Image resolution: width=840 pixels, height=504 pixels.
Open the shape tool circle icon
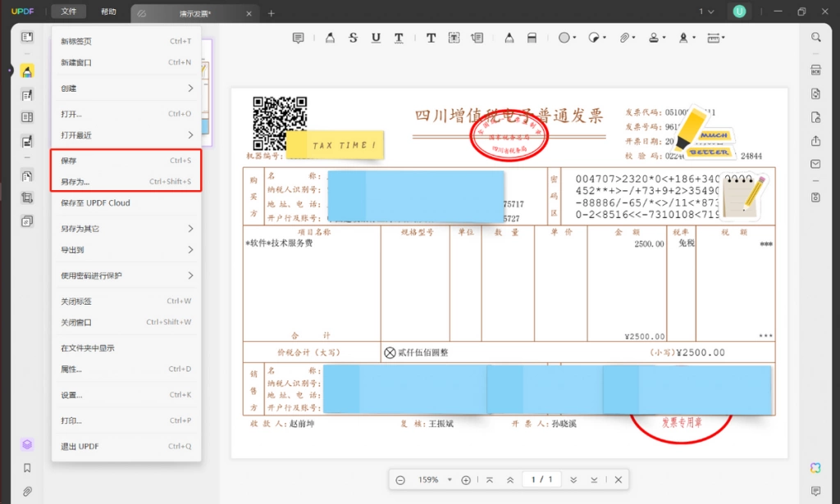click(x=564, y=38)
